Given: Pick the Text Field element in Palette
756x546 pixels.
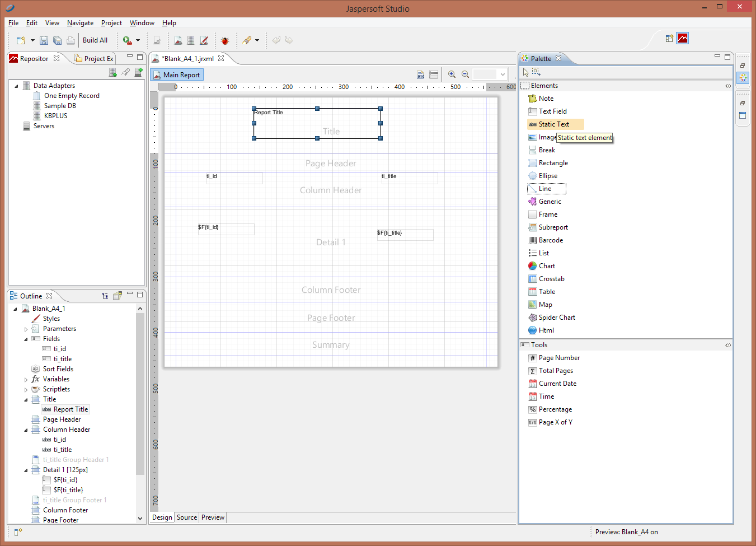Looking at the screenshot, I should [x=547, y=111].
